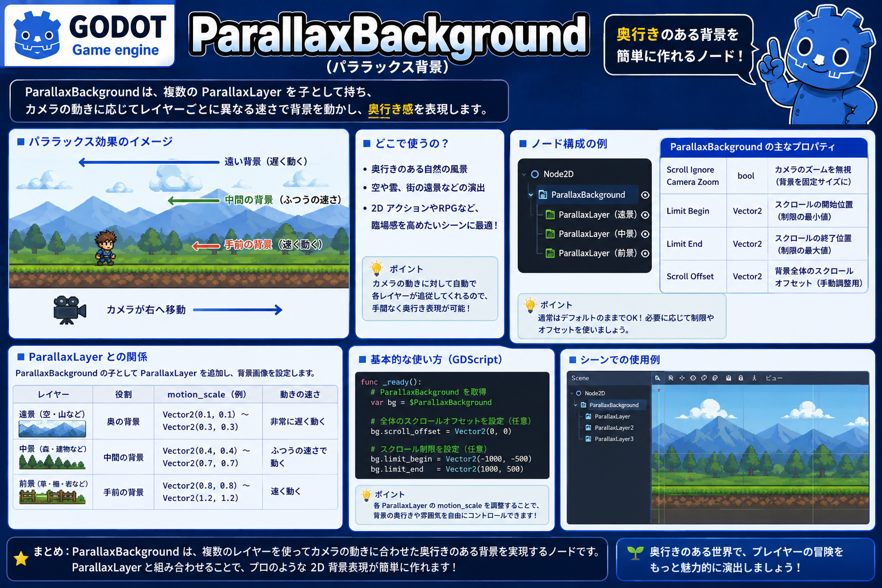Image resolution: width=882 pixels, height=588 pixels.
Task: Select the Node2D label in the node example tree
Action: (558, 174)
